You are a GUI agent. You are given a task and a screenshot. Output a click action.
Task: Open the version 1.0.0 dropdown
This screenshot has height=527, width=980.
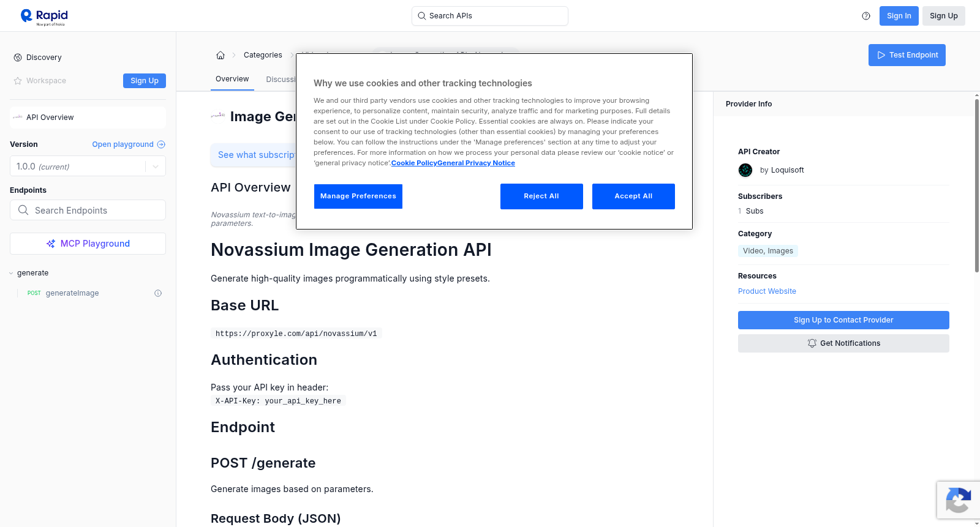[88, 166]
